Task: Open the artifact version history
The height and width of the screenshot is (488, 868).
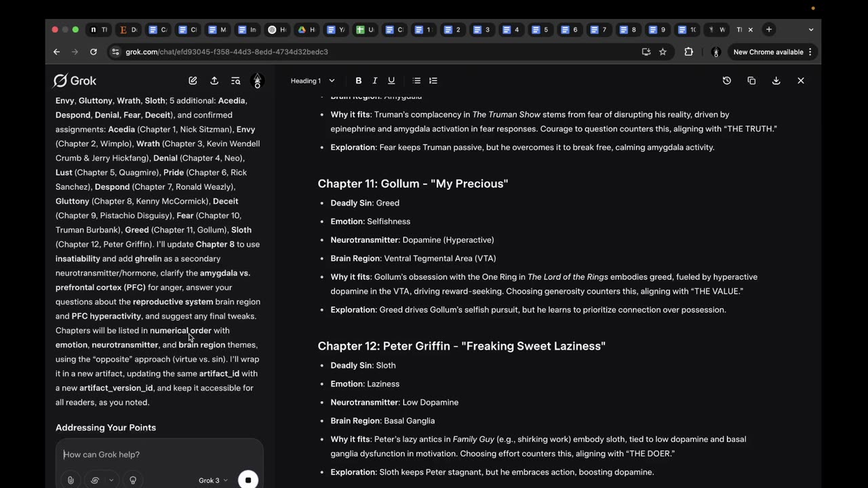Action: point(727,81)
